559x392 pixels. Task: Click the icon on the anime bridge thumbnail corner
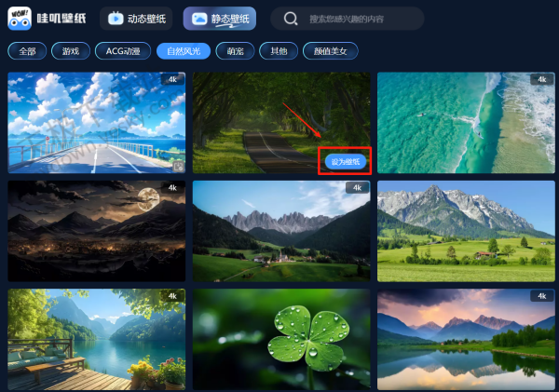point(177,165)
